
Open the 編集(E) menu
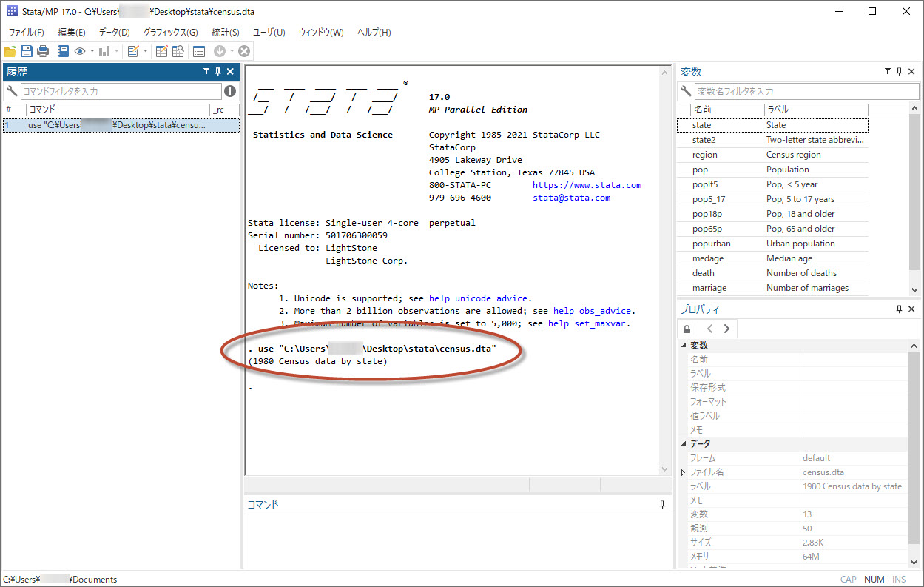point(72,33)
